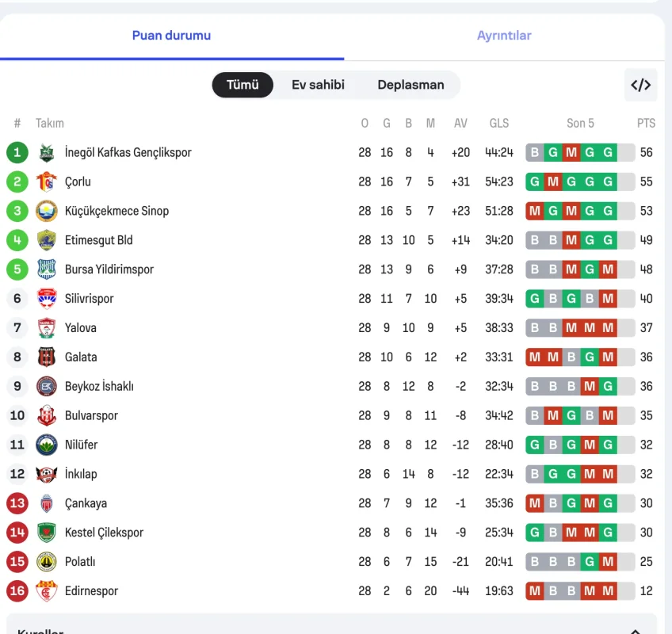The image size is (672, 634).
Task: Click the Etimesgut Bld team name
Action: [99, 240]
